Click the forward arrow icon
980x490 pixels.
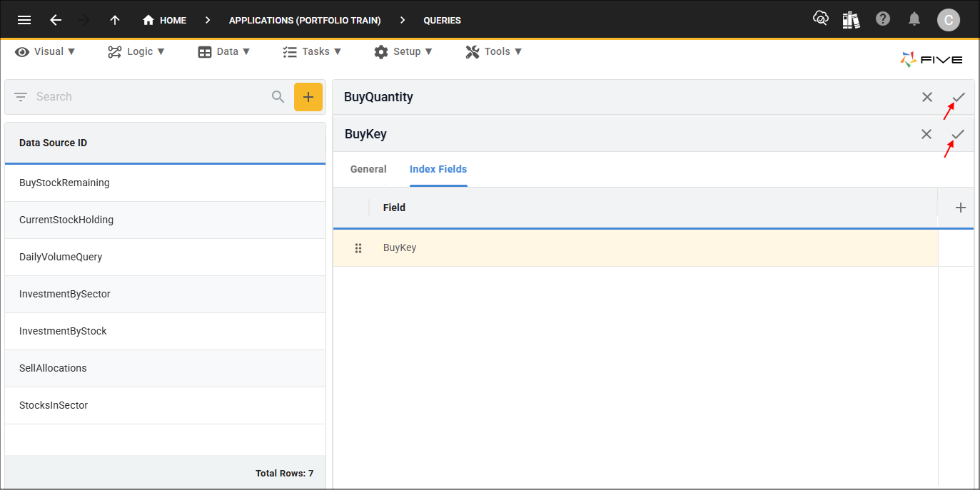coord(84,20)
